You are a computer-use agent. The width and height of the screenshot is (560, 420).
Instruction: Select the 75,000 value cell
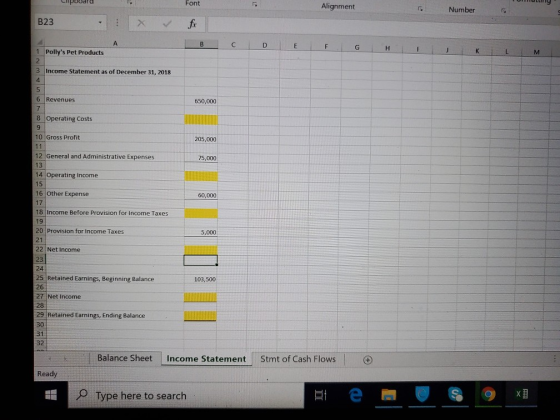[x=201, y=158]
